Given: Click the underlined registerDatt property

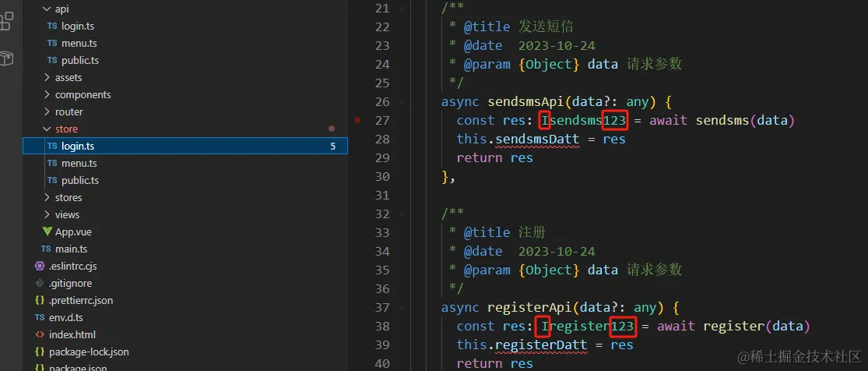Looking at the screenshot, I should [541, 345].
